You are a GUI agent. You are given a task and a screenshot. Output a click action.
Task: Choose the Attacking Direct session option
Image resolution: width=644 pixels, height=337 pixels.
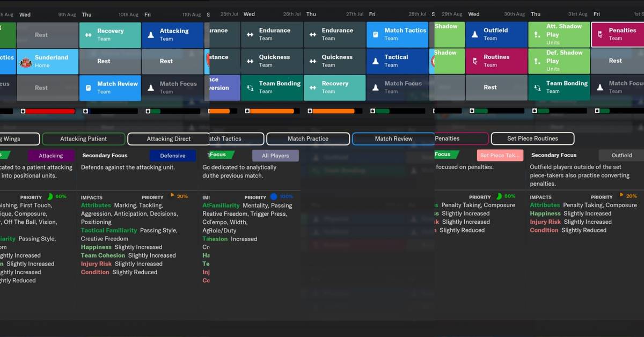pyautogui.click(x=169, y=139)
